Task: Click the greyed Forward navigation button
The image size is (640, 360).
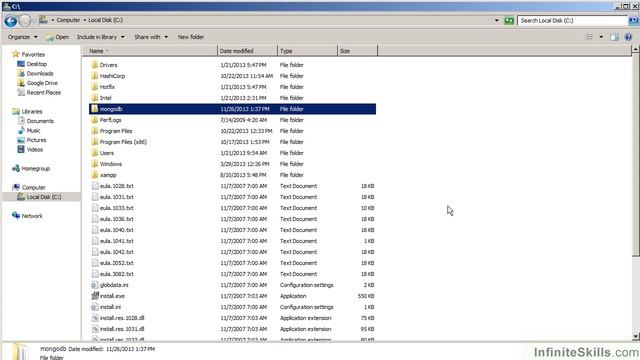Action: tap(25, 20)
